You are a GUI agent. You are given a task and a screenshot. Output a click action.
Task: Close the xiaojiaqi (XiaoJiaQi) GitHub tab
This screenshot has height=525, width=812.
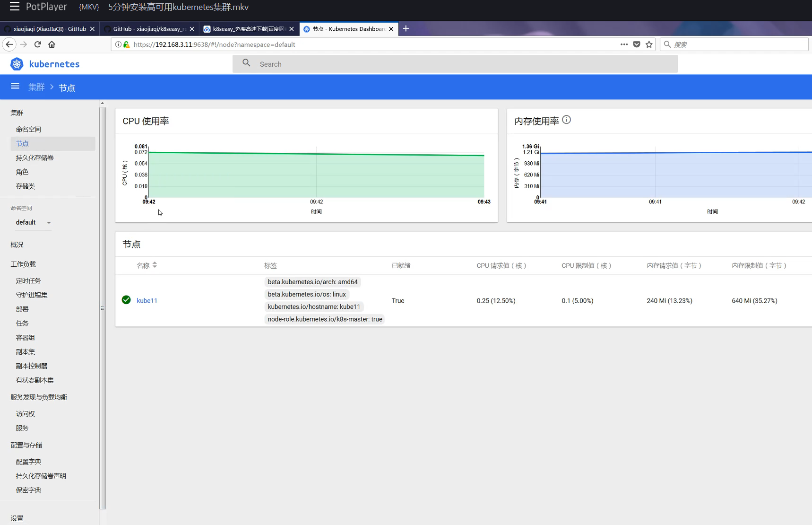click(x=92, y=29)
